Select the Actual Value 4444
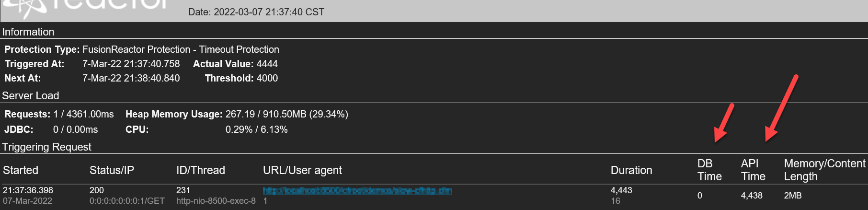Viewport: 868px width, 210px height. 267,64
